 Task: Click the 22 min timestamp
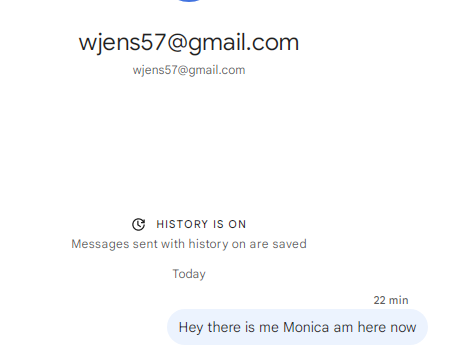[391, 300]
